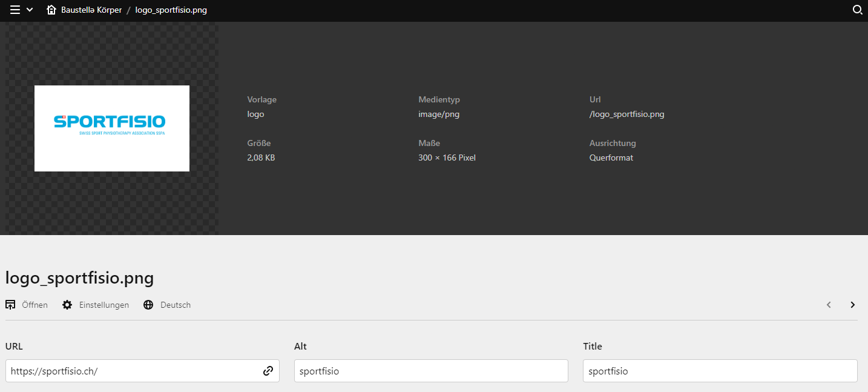Go to next file arrow
The image size is (868, 392).
[852, 305]
